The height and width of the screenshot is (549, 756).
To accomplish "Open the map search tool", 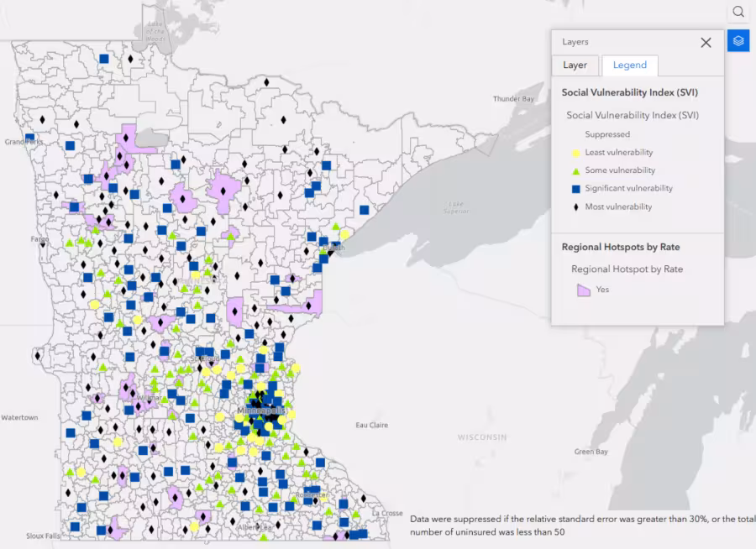I will tap(738, 12).
